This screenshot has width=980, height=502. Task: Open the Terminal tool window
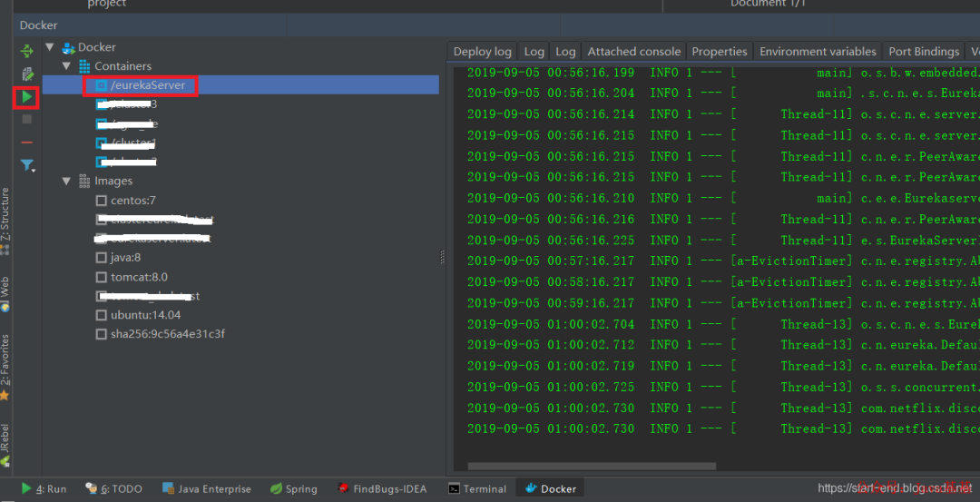tap(477, 489)
